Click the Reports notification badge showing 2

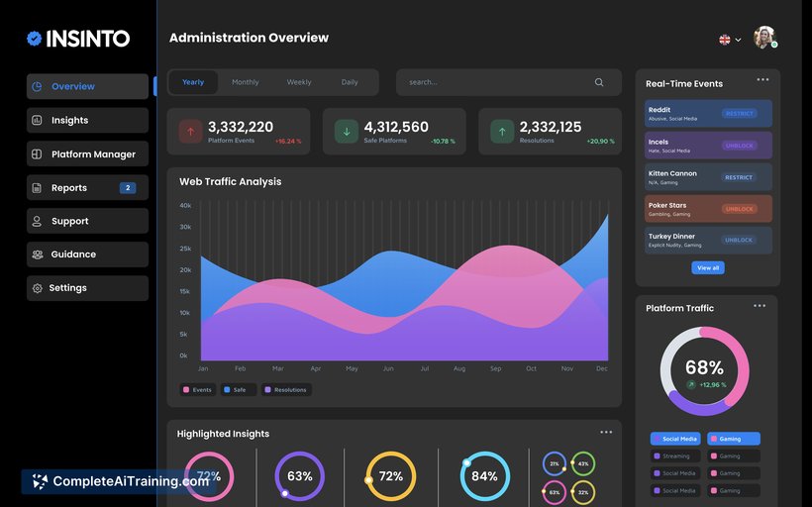[x=128, y=187]
